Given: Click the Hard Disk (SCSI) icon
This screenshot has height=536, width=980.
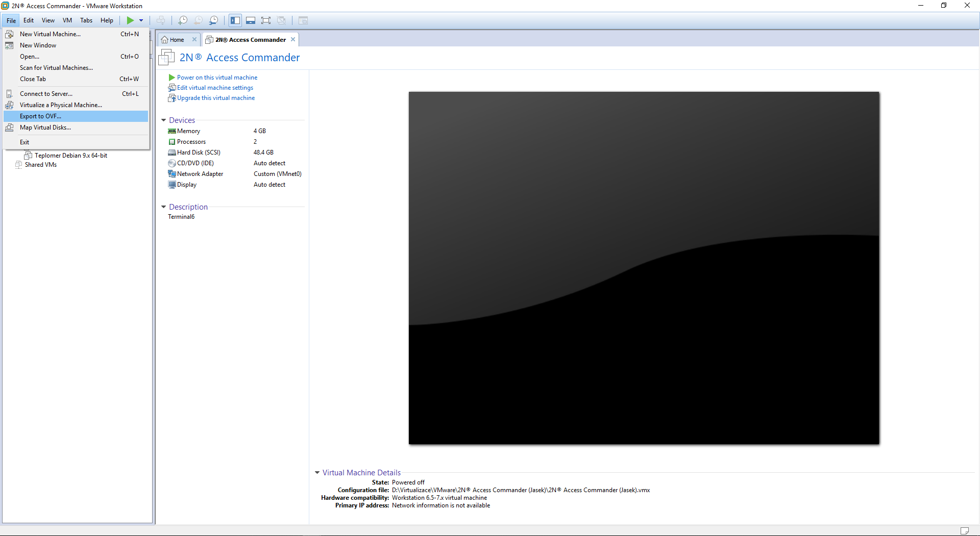Looking at the screenshot, I should (x=172, y=152).
